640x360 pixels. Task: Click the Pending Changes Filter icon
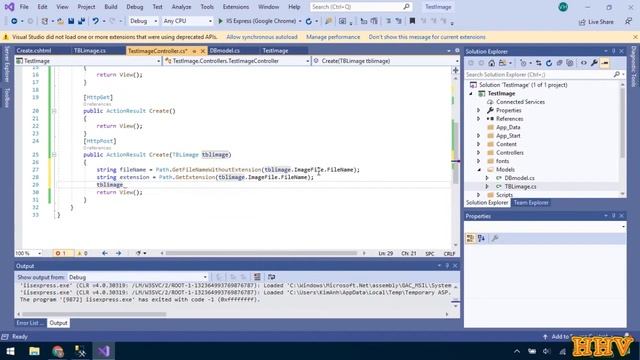tap(523, 63)
